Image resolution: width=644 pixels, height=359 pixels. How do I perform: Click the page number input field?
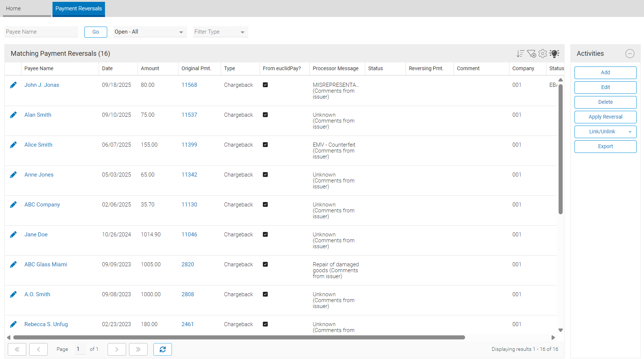pos(81,349)
